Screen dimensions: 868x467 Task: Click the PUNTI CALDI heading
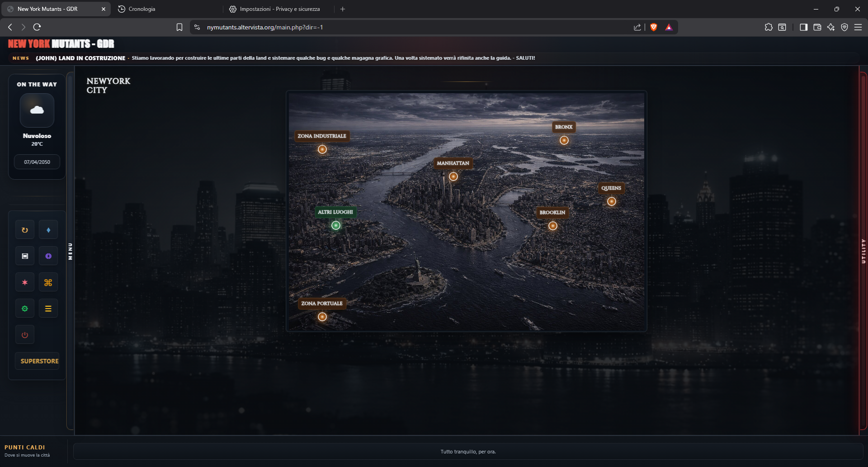(25, 447)
